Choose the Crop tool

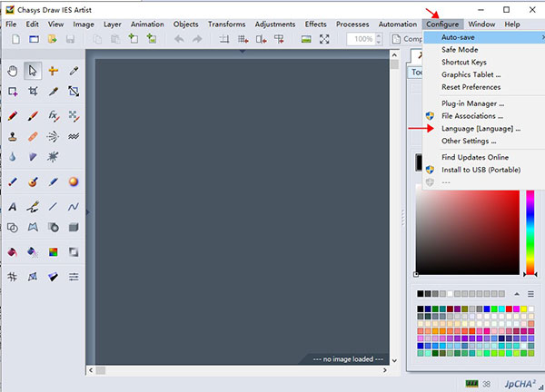coord(33,92)
